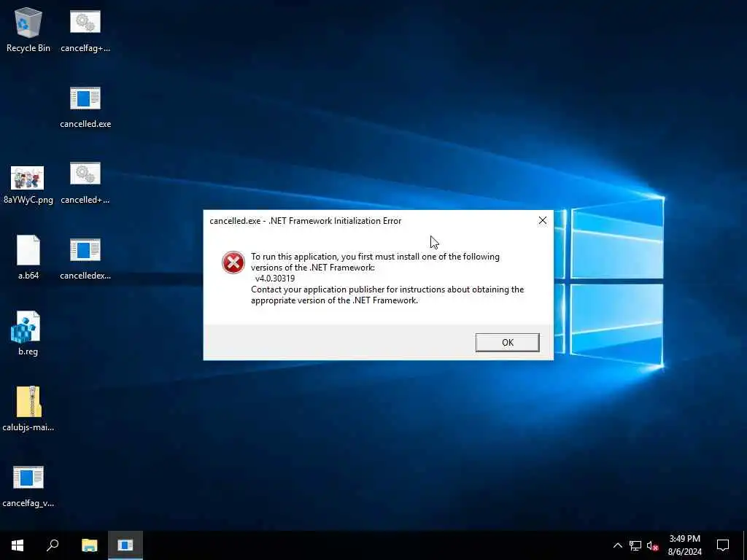Viewport: 747px width, 560px height.
Task: Select the cancelledex... desktop icon
Action: 85,259
